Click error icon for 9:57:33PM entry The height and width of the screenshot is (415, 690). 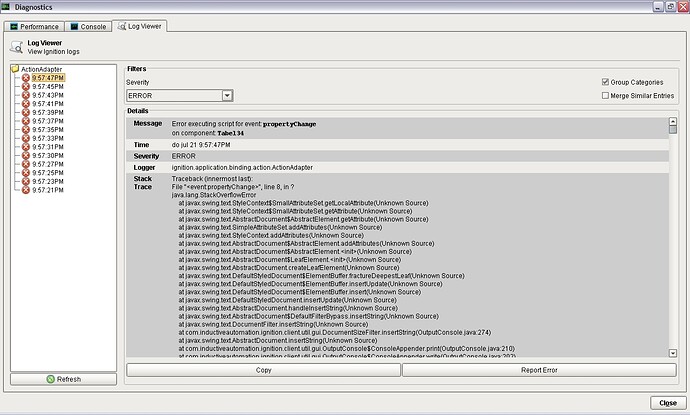(26, 138)
